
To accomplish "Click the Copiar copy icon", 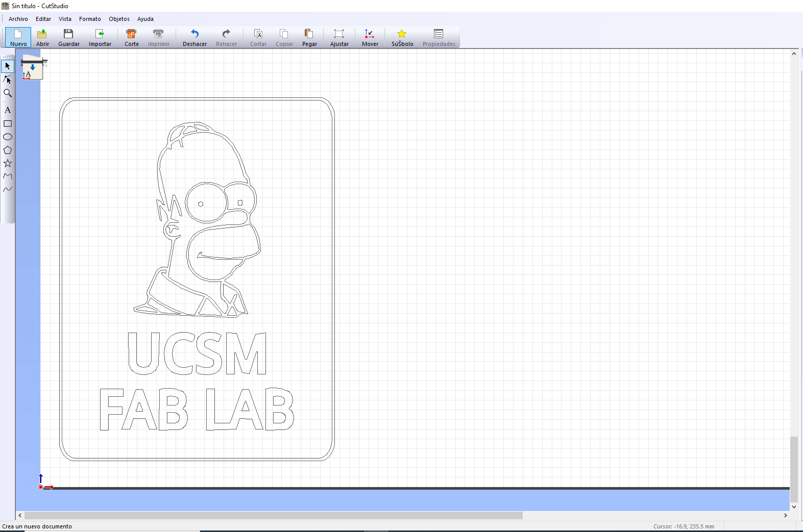I will coord(284,38).
